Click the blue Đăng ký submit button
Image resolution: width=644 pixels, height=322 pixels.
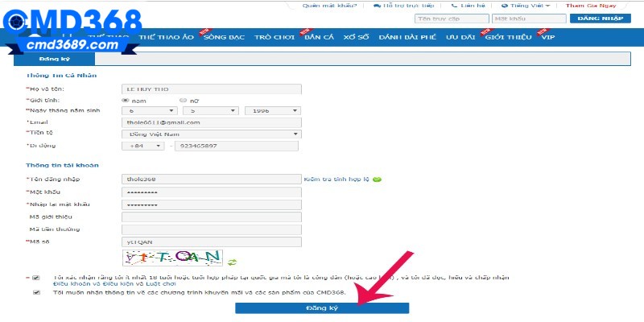322,308
